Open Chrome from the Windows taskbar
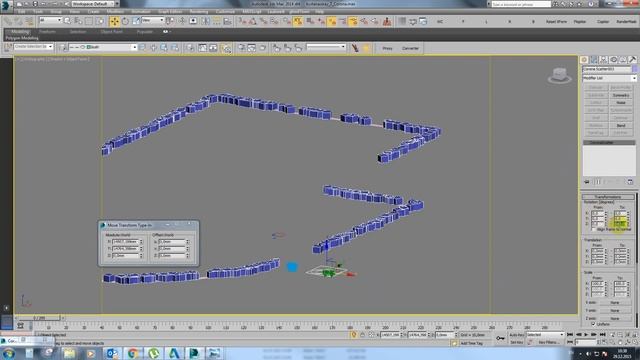The width and height of the screenshot is (640, 360). coord(133,353)
